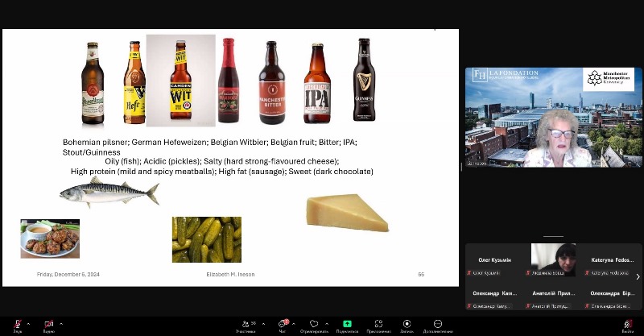The width and height of the screenshot is (644, 336).
Task: Leave the meeting via the Выйти button
Action: [627, 326]
